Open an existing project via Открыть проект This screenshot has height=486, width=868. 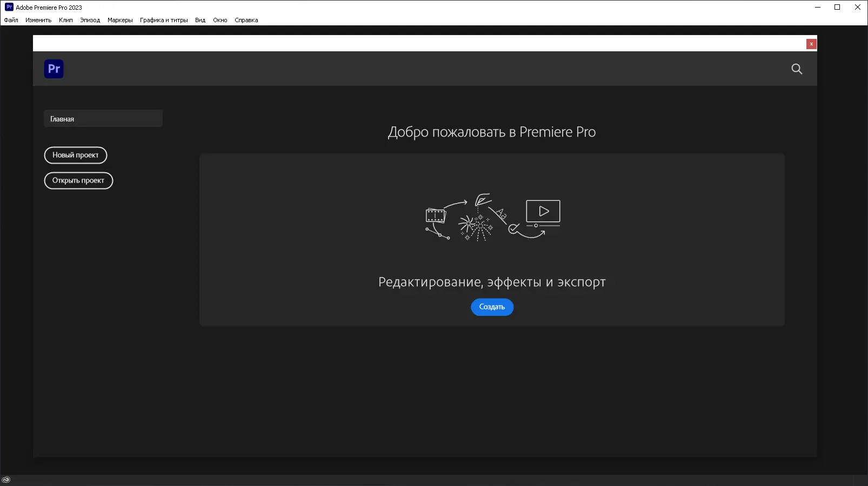78,180
